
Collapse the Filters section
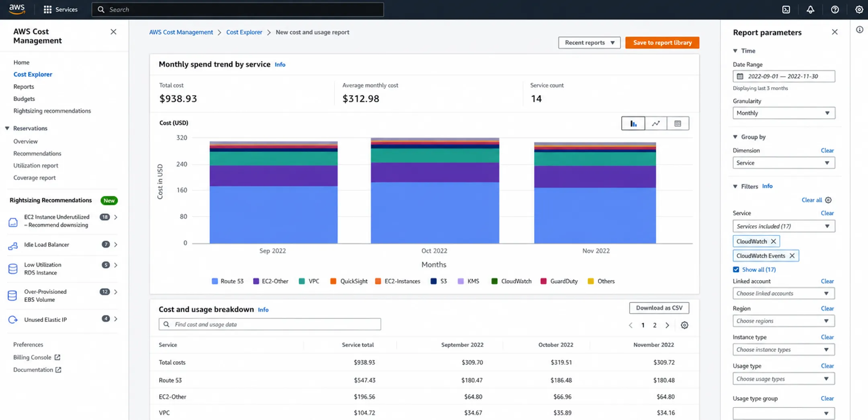pos(735,186)
